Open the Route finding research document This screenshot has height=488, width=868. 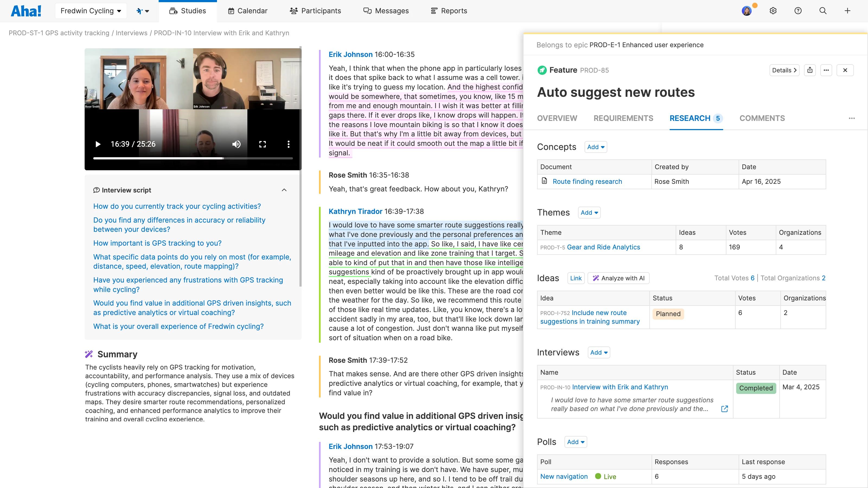(x=587, y=181)
